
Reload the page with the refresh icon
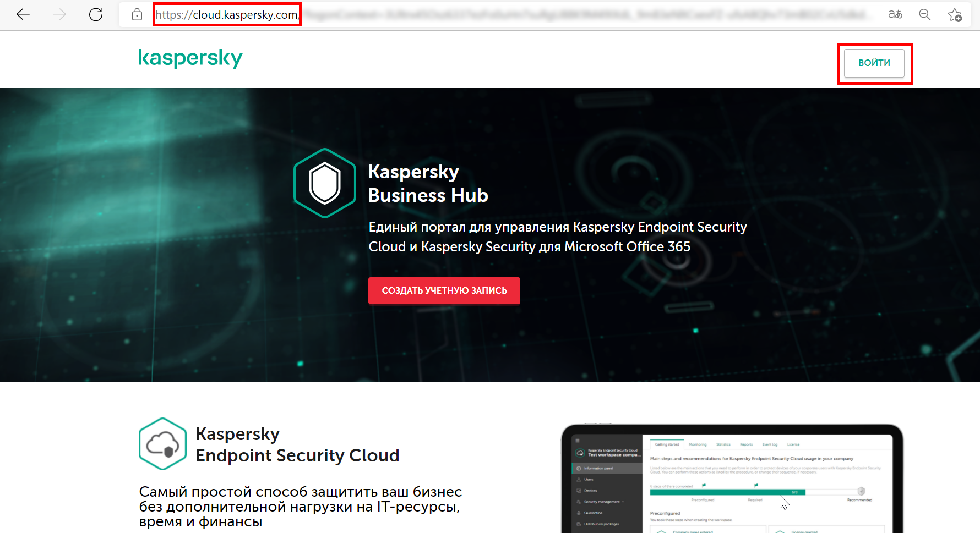[96, 15]
